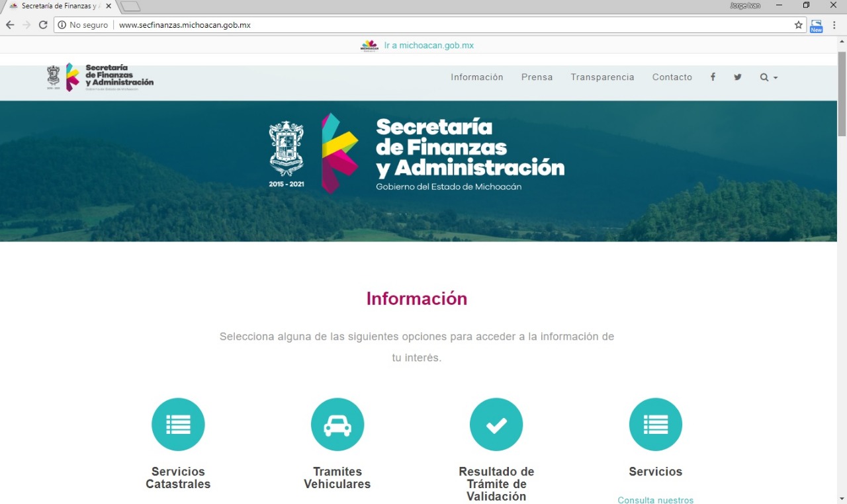Open Servicios via its circular list icon
The height and width of the screenshot is (504, 847).
[655, 424]
